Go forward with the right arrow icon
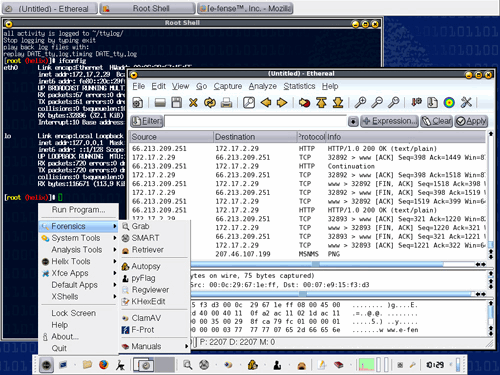Image resolution: width=500 pixels, height=375 pixels. click(282, 103)
